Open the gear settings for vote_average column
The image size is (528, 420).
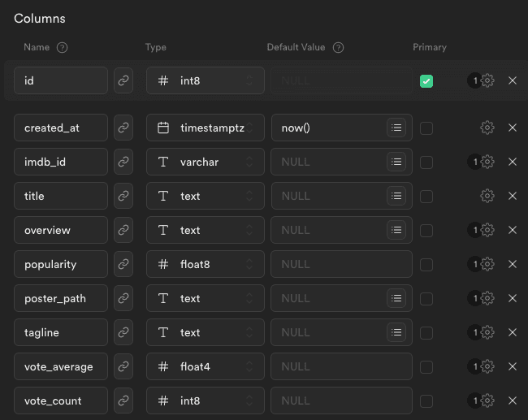pos(487,366)
